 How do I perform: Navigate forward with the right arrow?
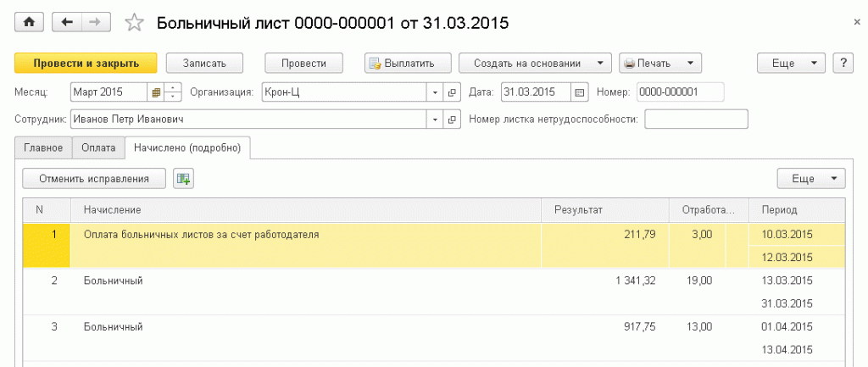point(96,22)
